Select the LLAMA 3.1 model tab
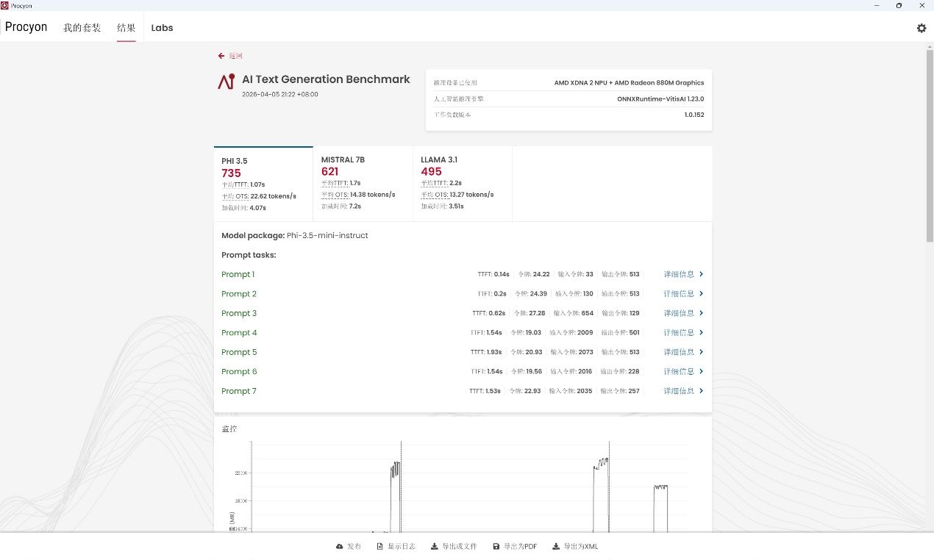Image resolution: width=934 pixels, height=560 pixels. click(463, 184)
